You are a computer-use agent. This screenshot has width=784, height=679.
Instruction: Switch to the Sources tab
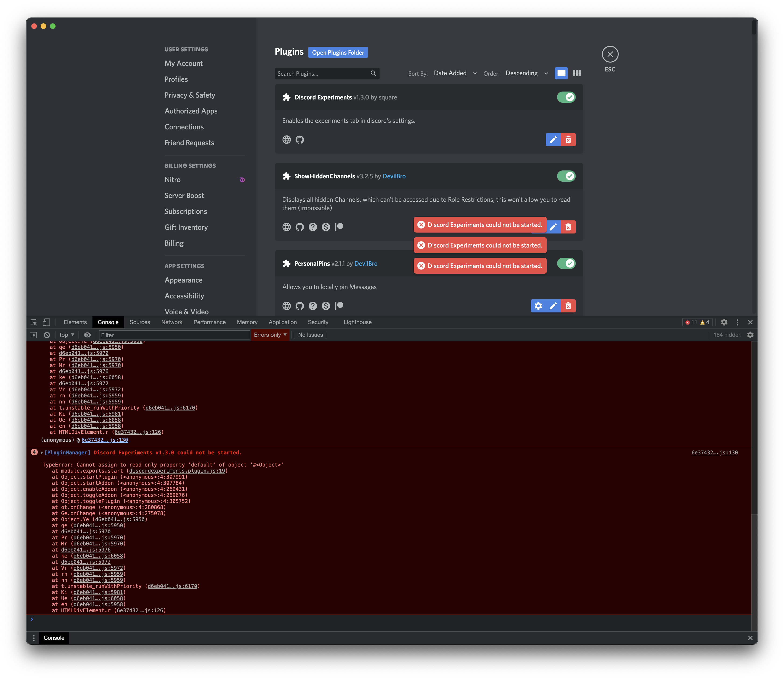(139, 322)
